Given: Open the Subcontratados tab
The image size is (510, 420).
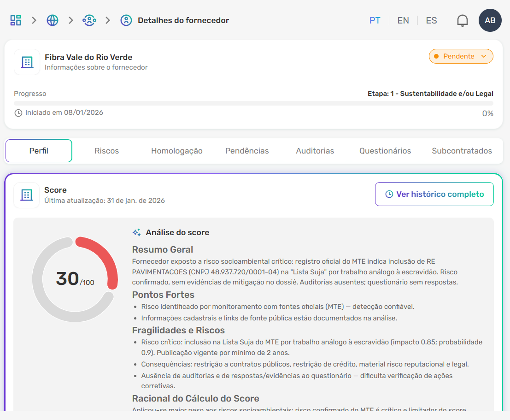Looking at the screenshot, I should (462, 151).
